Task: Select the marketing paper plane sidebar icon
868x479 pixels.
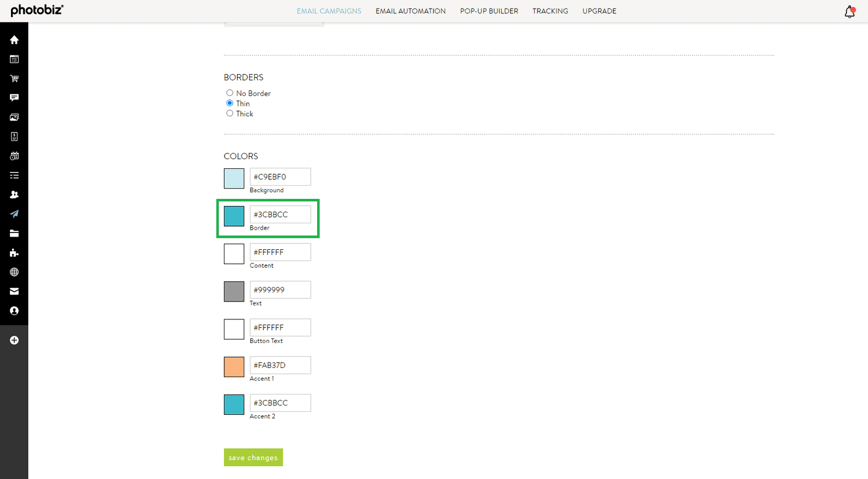Action: point(14,213)
